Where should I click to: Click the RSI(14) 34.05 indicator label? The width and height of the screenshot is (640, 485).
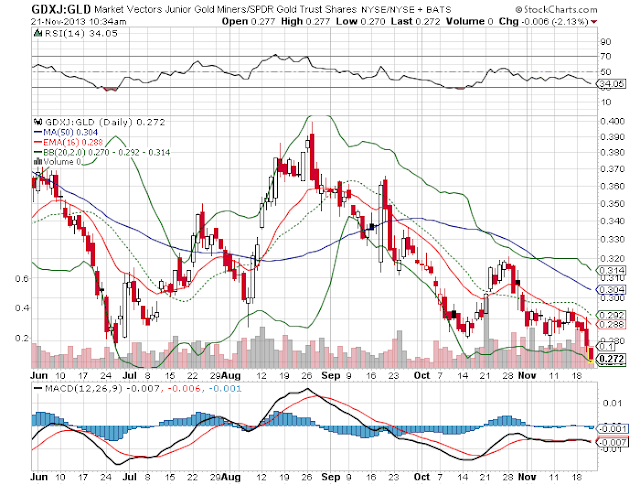[x=81, y=33]
